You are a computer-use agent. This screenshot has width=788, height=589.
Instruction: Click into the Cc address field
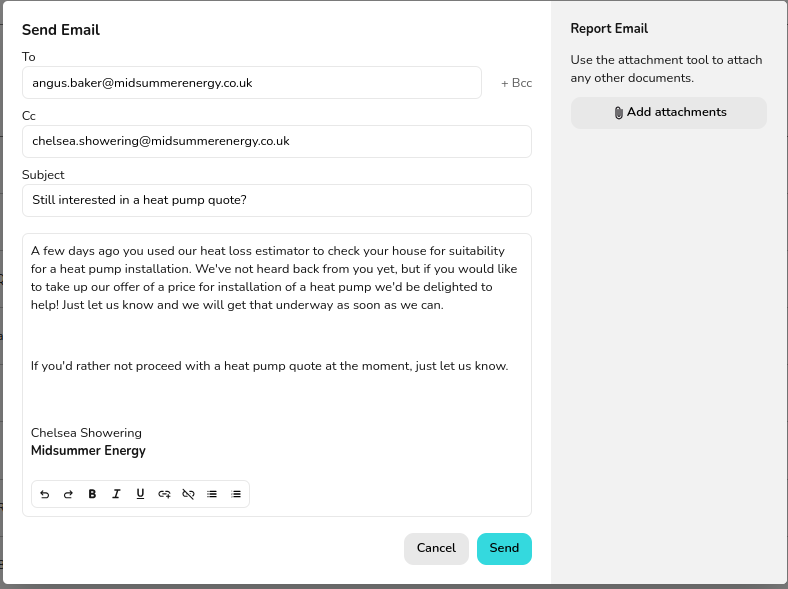coord(276,141)
